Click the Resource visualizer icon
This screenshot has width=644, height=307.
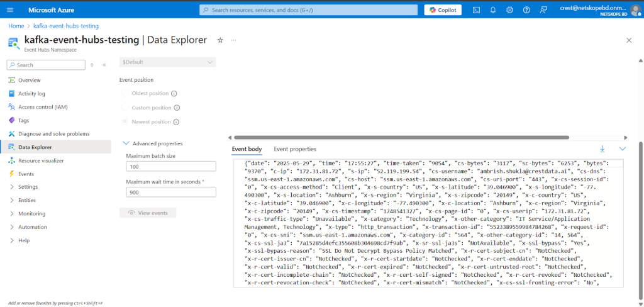pos(11,160)
